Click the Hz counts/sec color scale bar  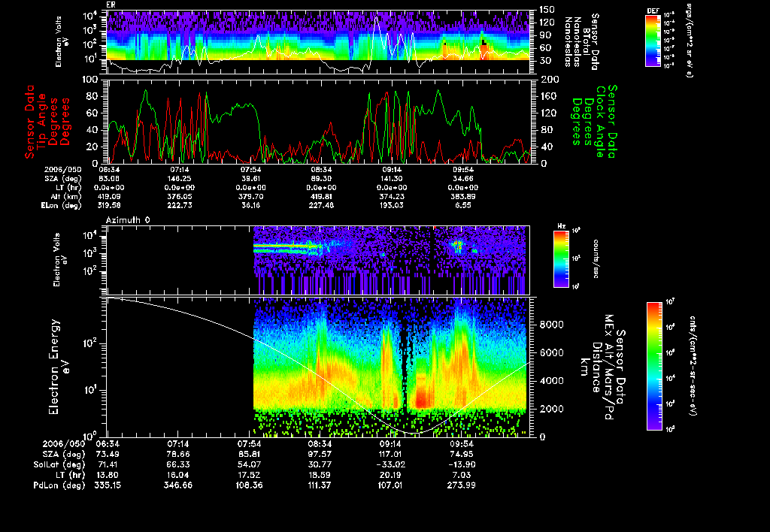click(561, 258)
